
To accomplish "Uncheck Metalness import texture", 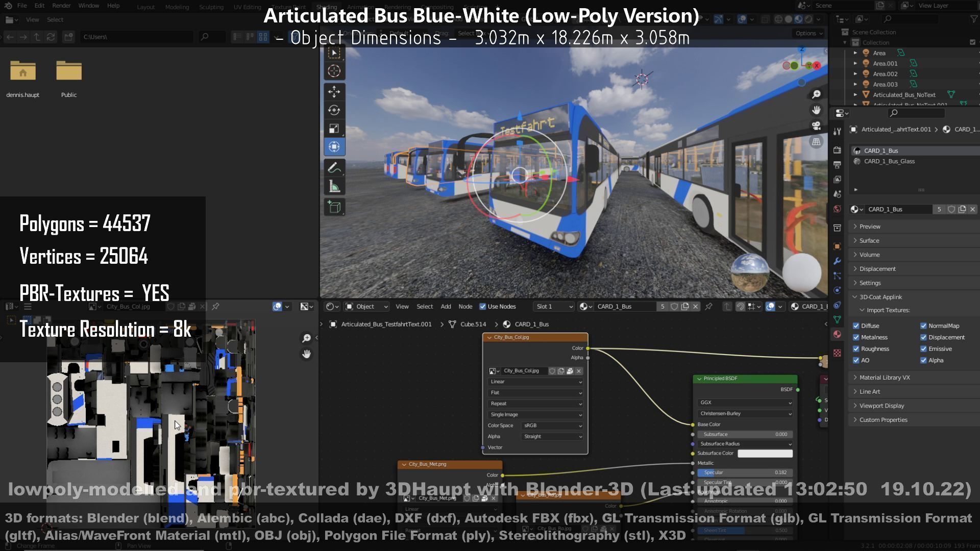I will click(856, 337).
